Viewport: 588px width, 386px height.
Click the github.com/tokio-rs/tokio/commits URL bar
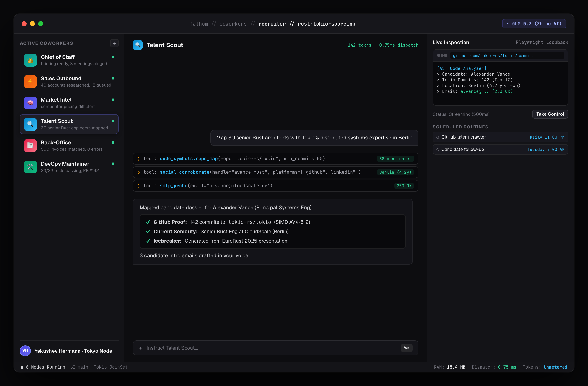[x=507, y=56]
